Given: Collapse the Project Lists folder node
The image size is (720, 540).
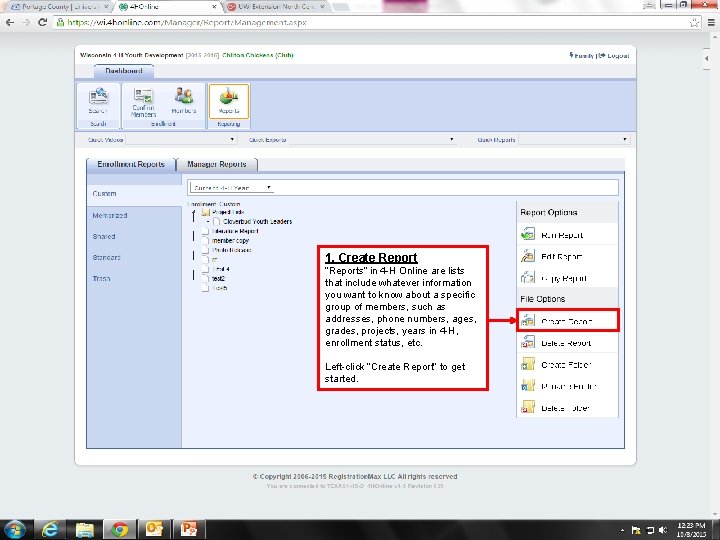Looking at the screenshot, I should click(194, 212).
